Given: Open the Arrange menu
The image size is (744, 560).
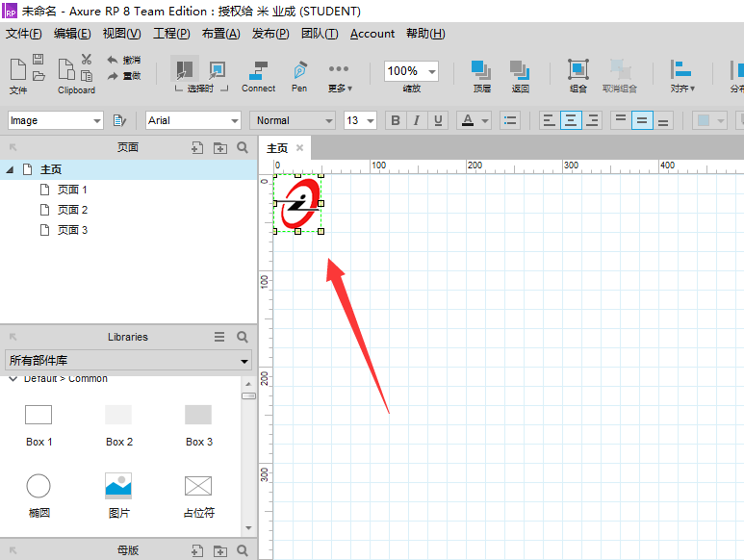Looking at the screenshot, I should [x=220, y=34].
